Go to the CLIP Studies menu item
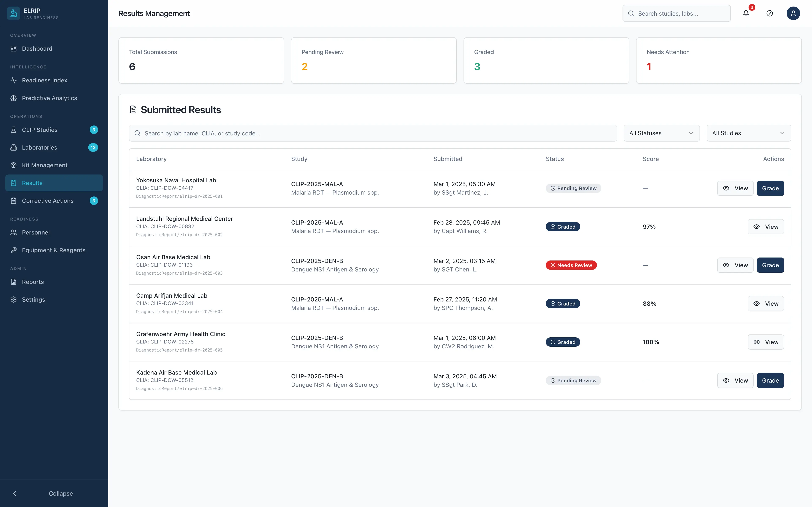 (40, 130)
